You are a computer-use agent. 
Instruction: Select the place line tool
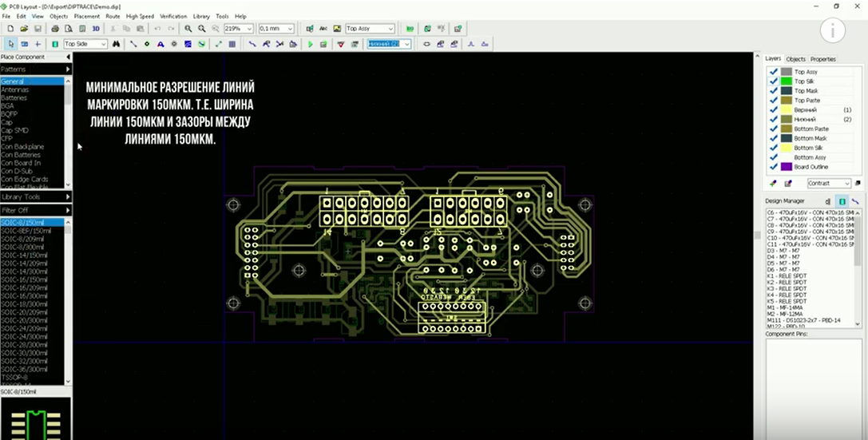pyautogui.click(x=133, y=44)
